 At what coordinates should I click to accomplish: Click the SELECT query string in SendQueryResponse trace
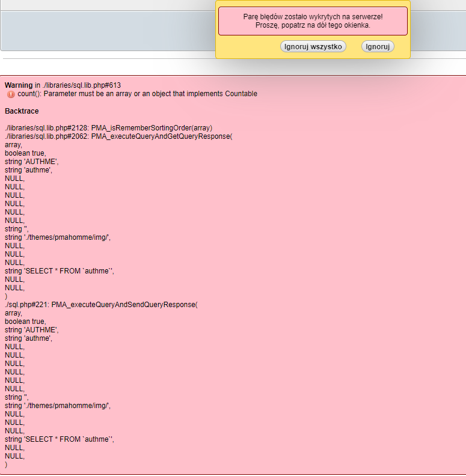click(59, 439)
